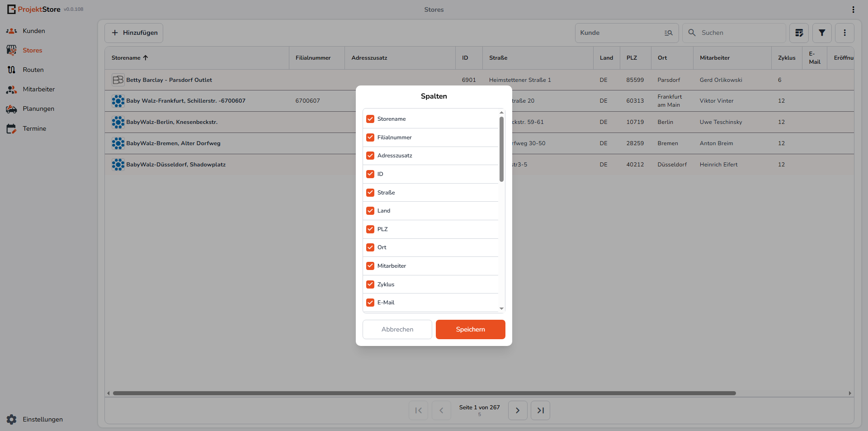Open the Kunde lookup search icon

pyautogui.click(x=669, y=33)
